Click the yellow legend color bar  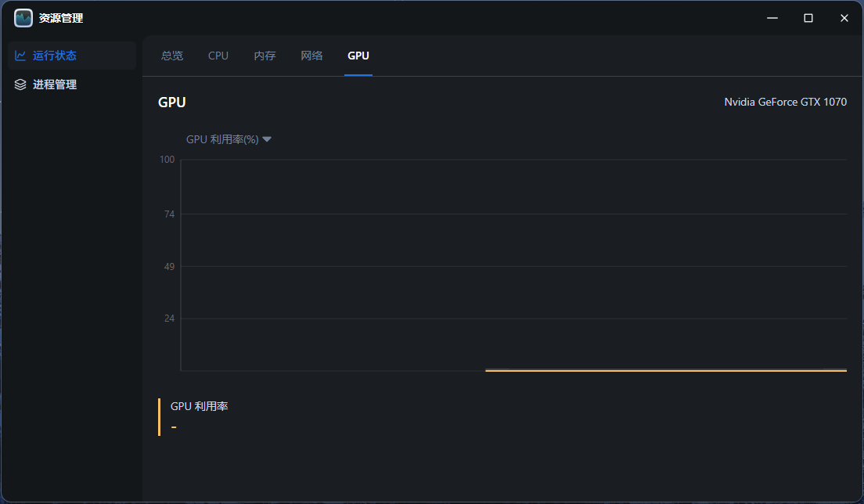click(x=159, y=416)
